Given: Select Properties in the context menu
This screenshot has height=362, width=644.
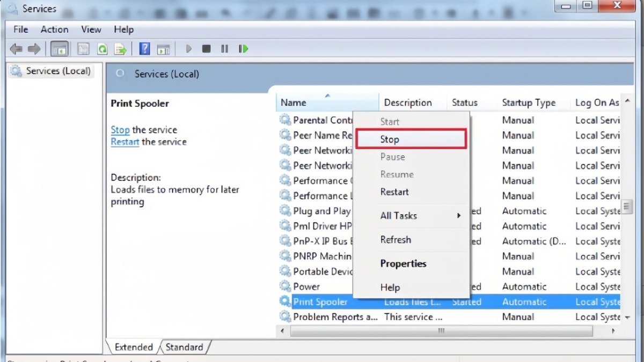Looking at the screenshot, I should tap(403, 264).
